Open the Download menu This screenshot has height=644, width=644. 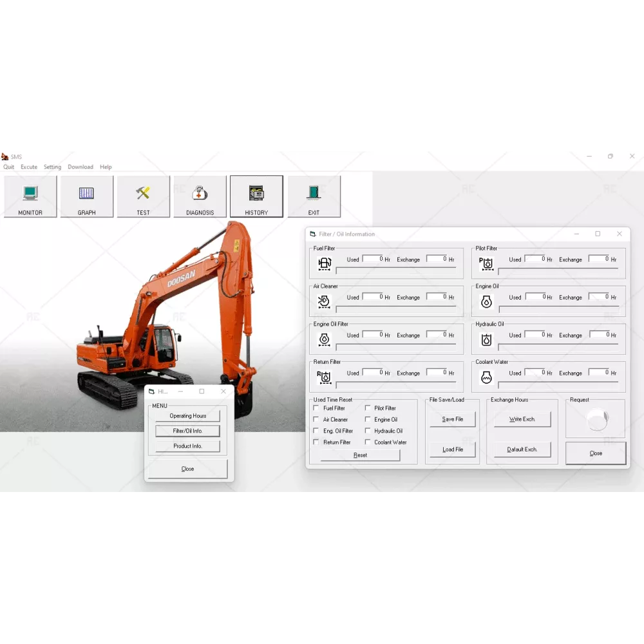click(80, 167)
